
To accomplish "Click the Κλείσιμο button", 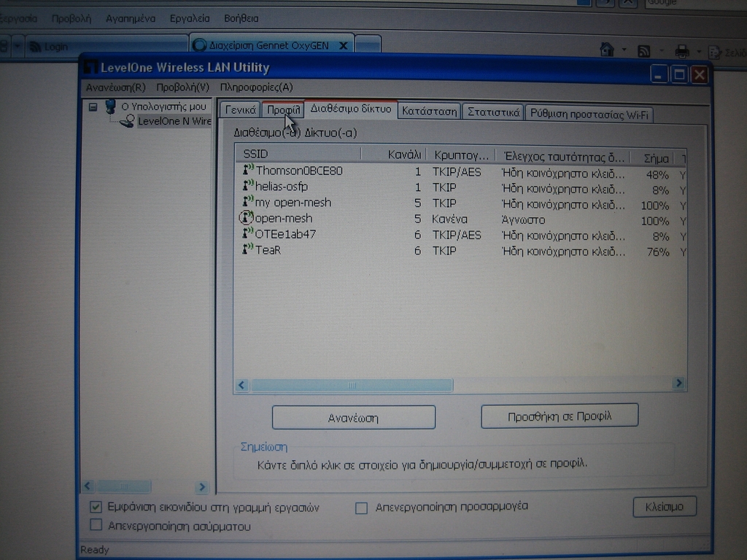I will [665, 507].
